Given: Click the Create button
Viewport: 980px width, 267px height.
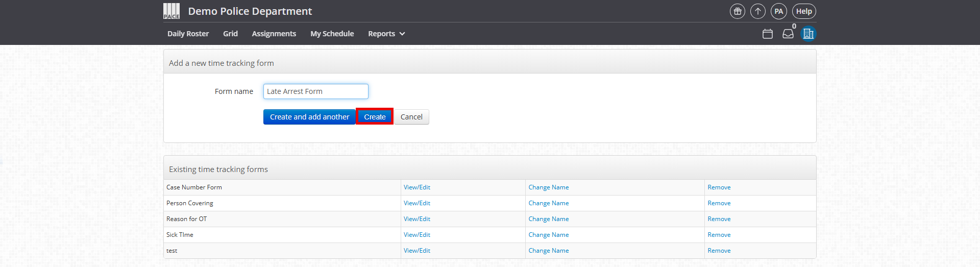Looking at the screenshot, I should 375,117.
